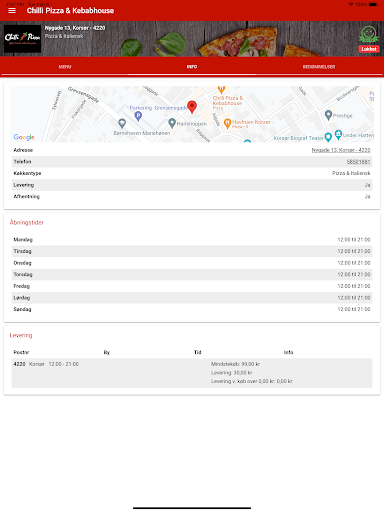Click postal code 4220 in delivery table
This screenshot has width=384, height=512.
point(19,364)
